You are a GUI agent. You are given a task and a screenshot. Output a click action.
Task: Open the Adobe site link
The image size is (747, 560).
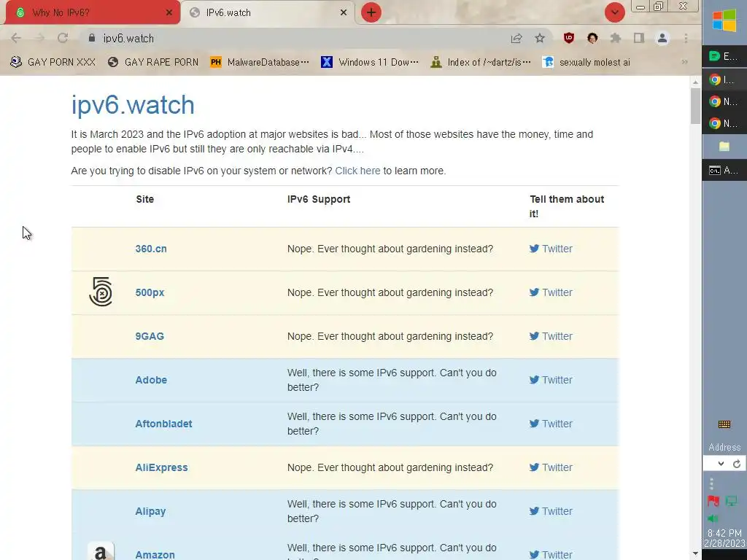tap(151, 380)
